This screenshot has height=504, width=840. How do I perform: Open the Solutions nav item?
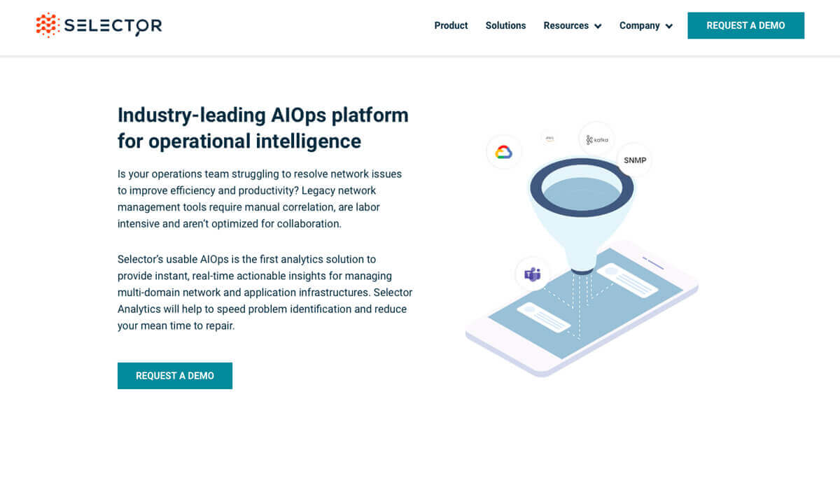click(505, 25)
